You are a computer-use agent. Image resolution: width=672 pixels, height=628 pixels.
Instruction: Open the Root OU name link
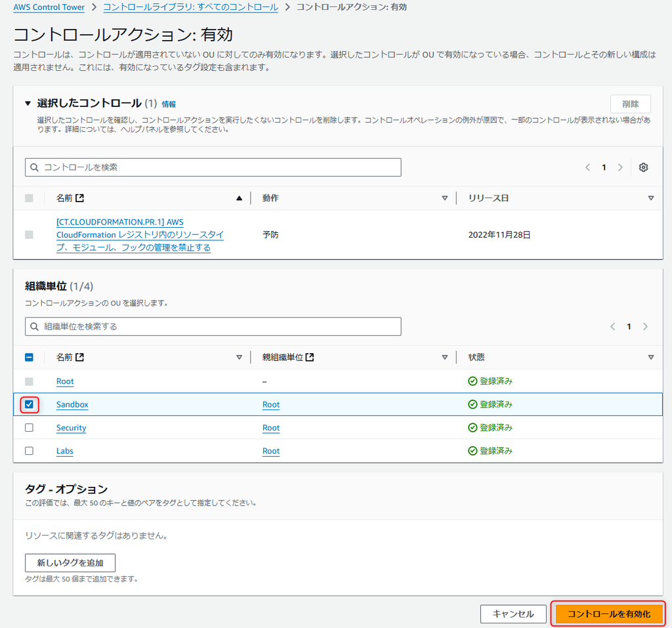pos(65,381)
